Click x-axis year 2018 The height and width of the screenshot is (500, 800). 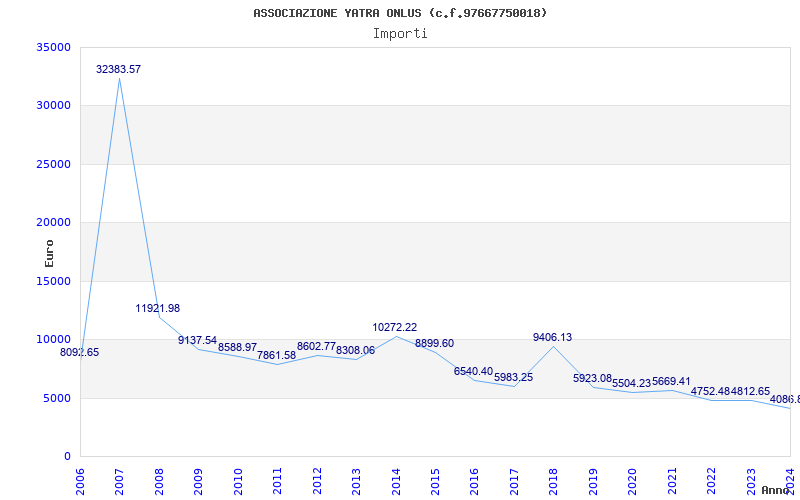point(554,481)
